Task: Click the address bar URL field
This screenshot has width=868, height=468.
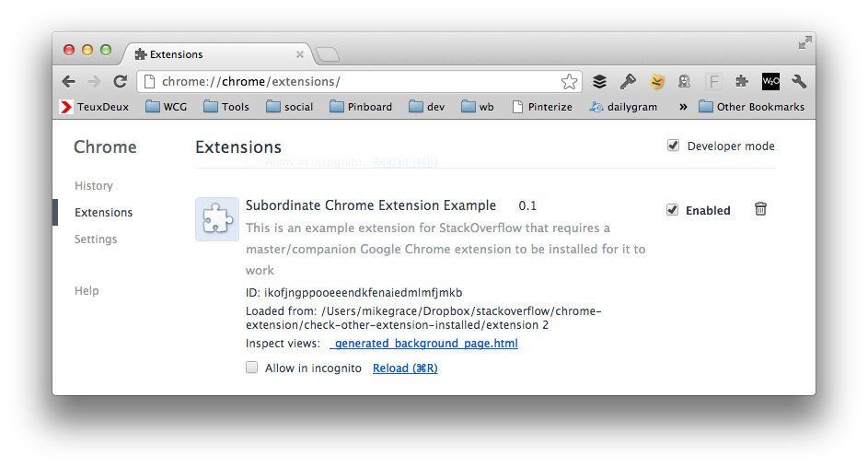Action: point(354,82)
